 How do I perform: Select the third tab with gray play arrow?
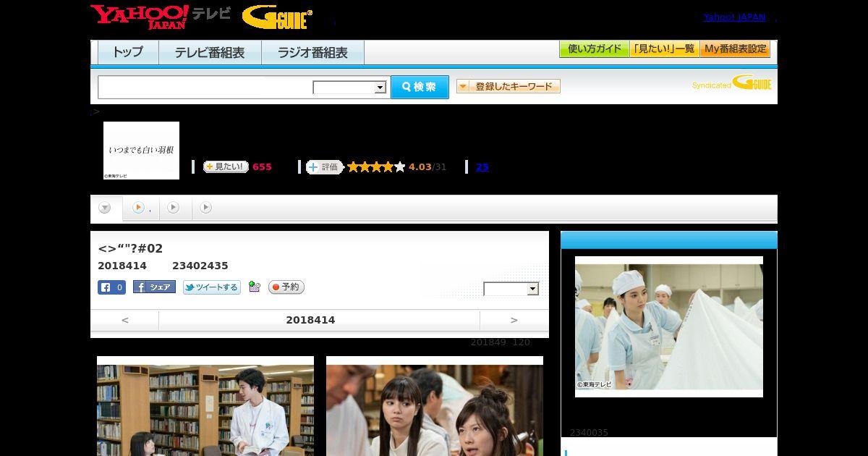click(x=173, y=208)
